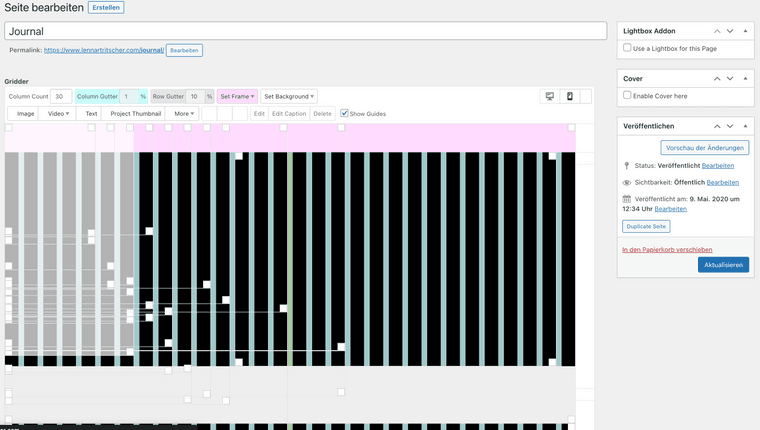This screenshot has height=430, width=760.
Task: Uncheck the Show Guides checkbox
Action: click(x=345, y=113)
